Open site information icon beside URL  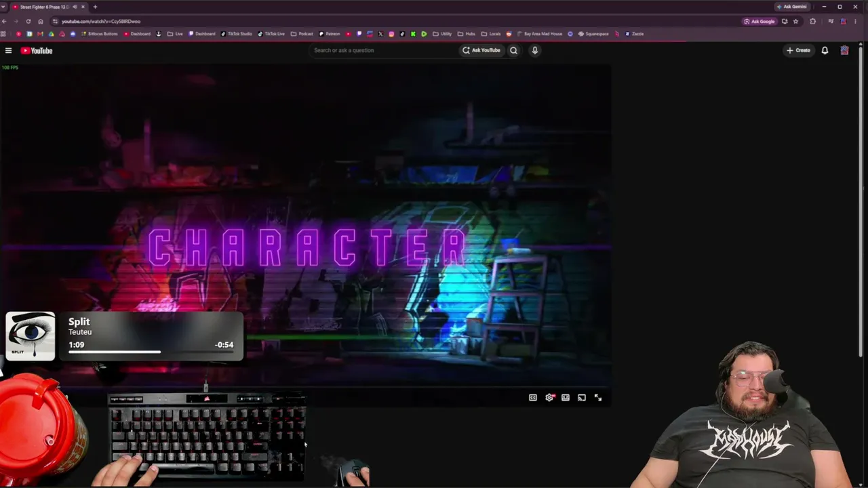tap(55, 21)
